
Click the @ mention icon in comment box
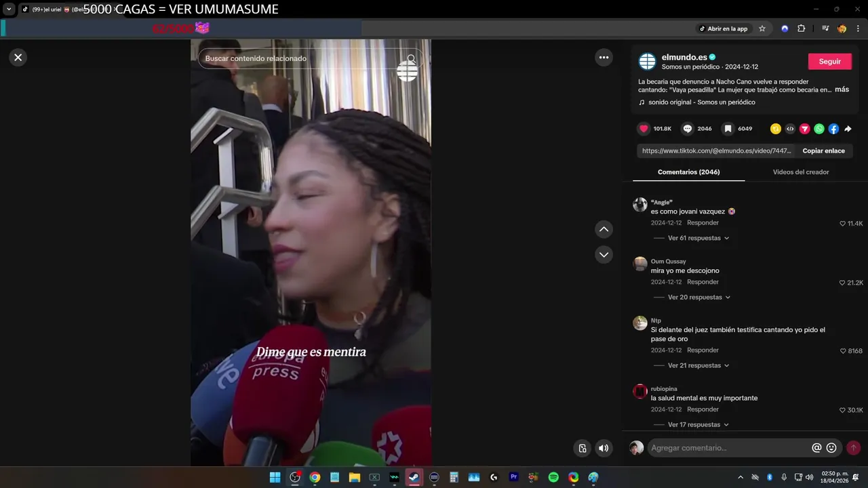(x=816, y=448)
